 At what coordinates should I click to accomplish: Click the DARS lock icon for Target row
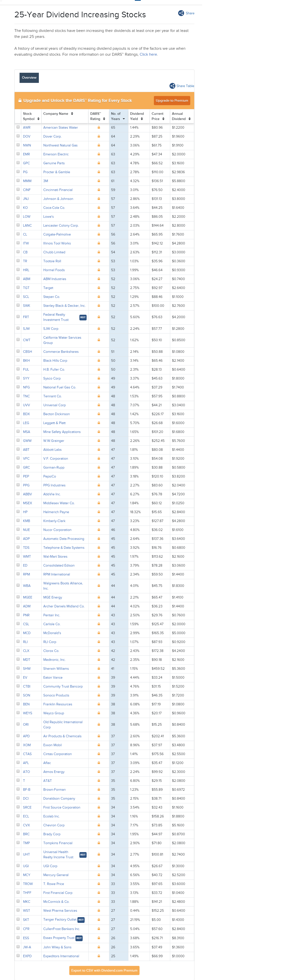pos(98,287)
